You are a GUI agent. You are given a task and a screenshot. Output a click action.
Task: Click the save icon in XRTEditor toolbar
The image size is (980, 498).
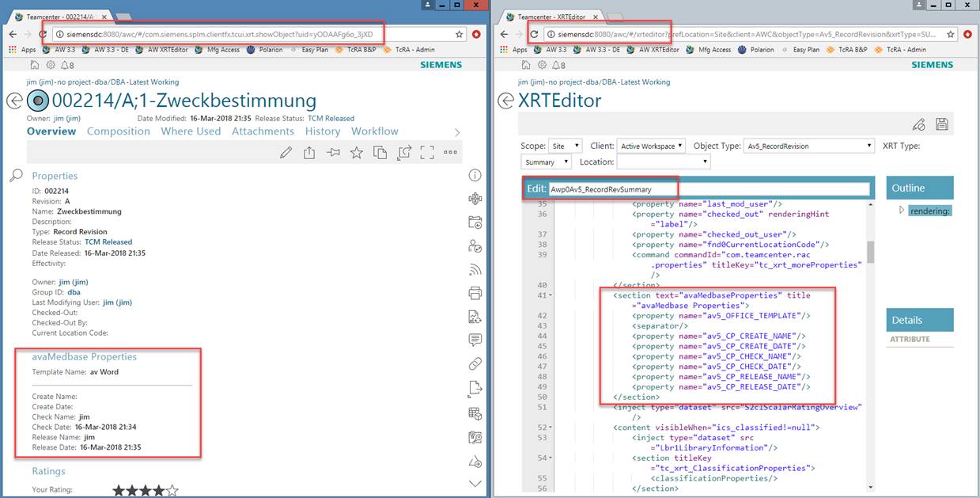[x=941, y=124]
